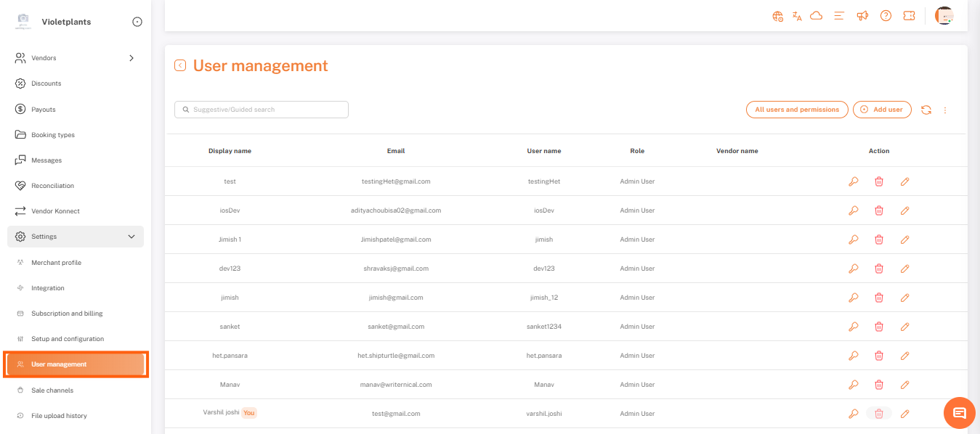Edit the sanket user with pencil icon
Screen dimensions: 980x434
point(904,327)
